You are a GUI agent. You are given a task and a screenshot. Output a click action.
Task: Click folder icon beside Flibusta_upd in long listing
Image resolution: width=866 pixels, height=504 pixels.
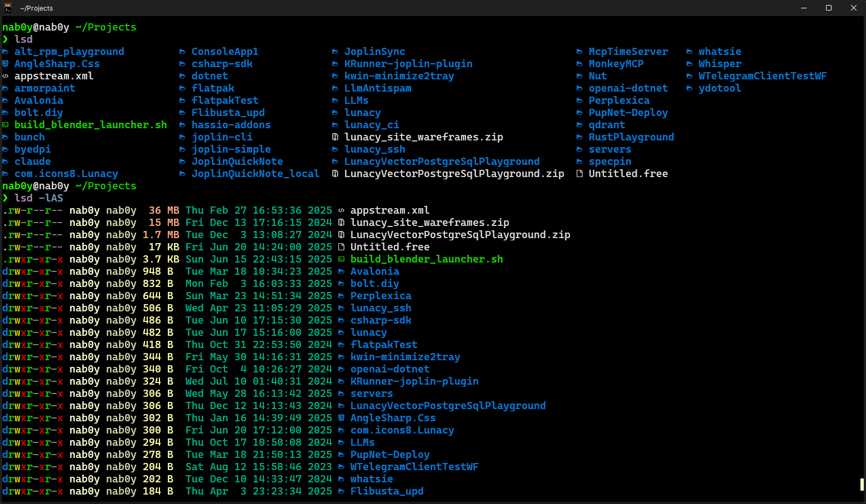coord(342,491)
